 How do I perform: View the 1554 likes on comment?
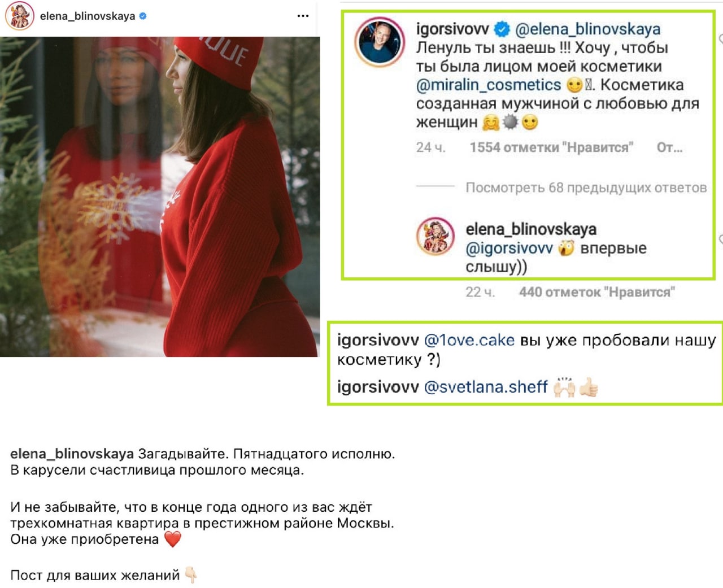551,147
